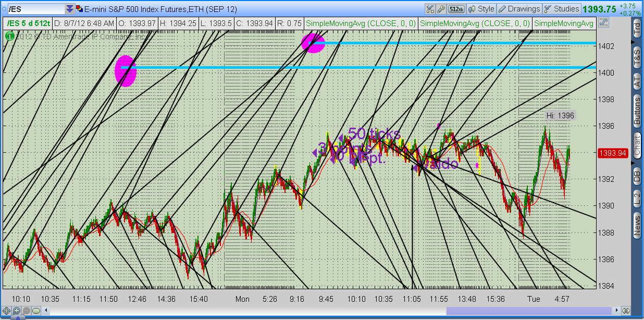Viewport: 644px width, 320px height.
Task: Click the small link circle left of the symbol box
Action: (3, 9)
